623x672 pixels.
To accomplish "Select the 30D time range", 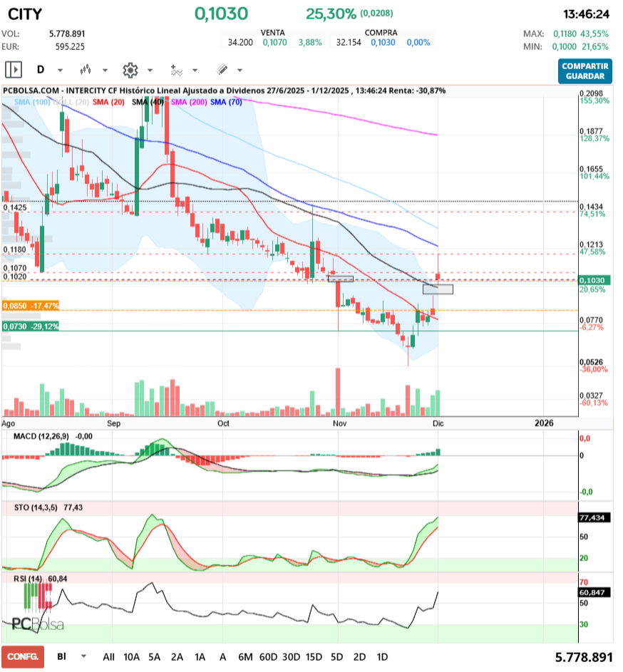I will [x=291, y=657].
